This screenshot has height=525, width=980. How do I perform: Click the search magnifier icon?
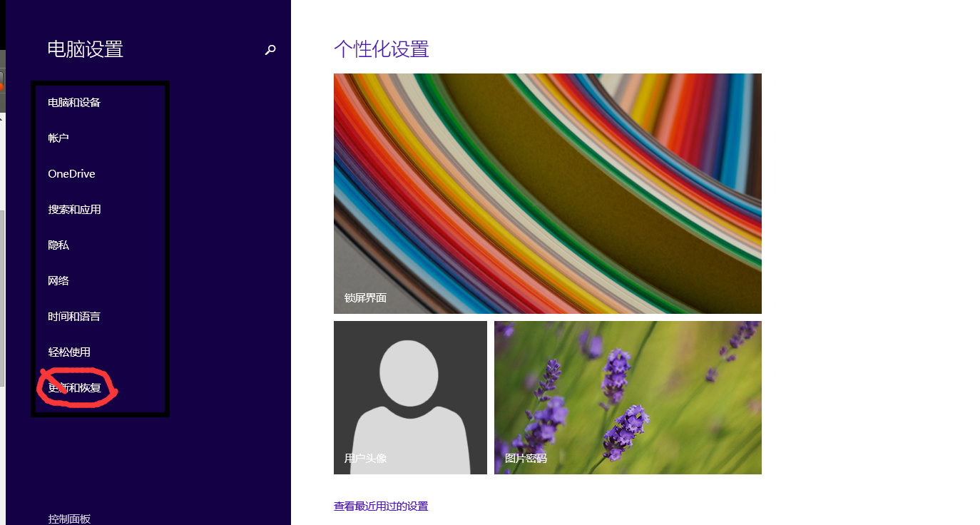coord(270,50)
